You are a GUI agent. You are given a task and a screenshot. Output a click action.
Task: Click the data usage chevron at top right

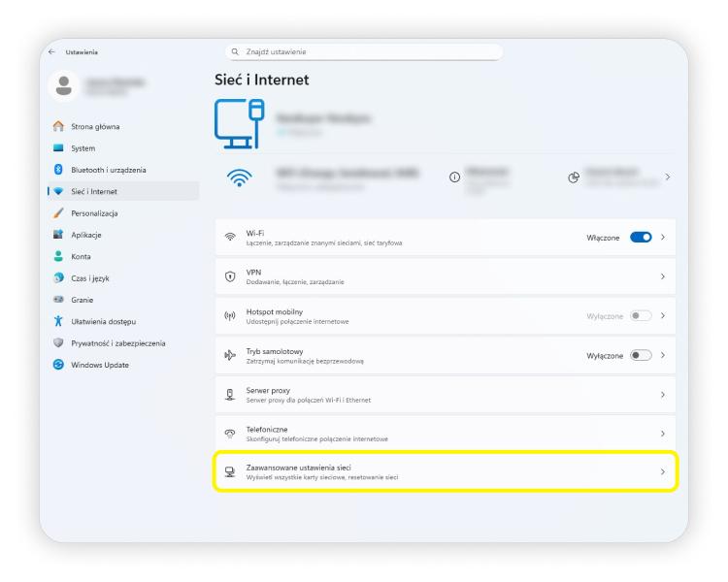pyautogui.click(x=668, y=177)
